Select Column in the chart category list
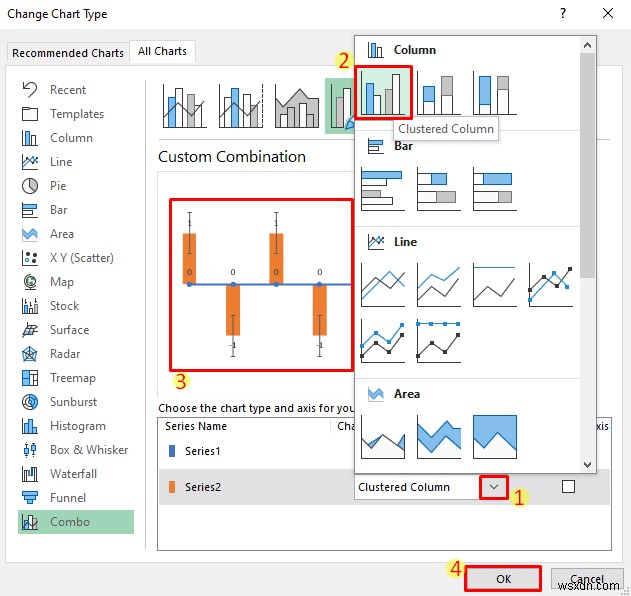631x596 pixels. [76, 138]
